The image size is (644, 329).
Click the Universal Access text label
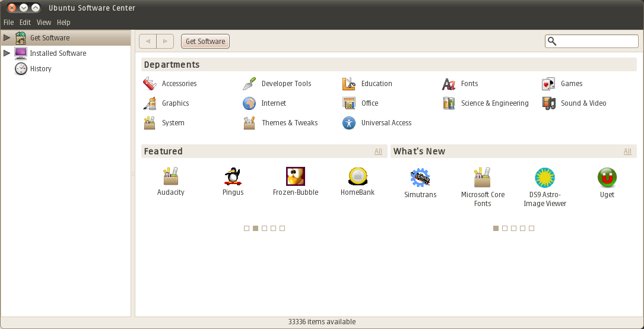386,122
